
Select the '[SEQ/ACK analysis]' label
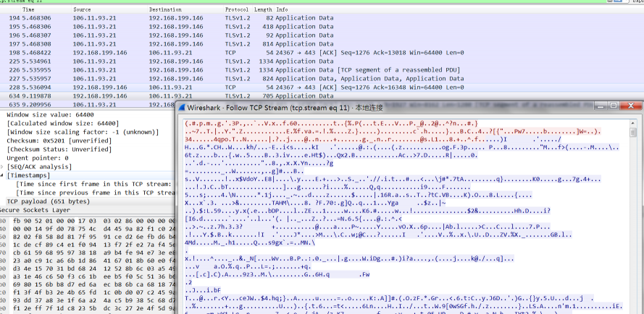click(39, 166)
